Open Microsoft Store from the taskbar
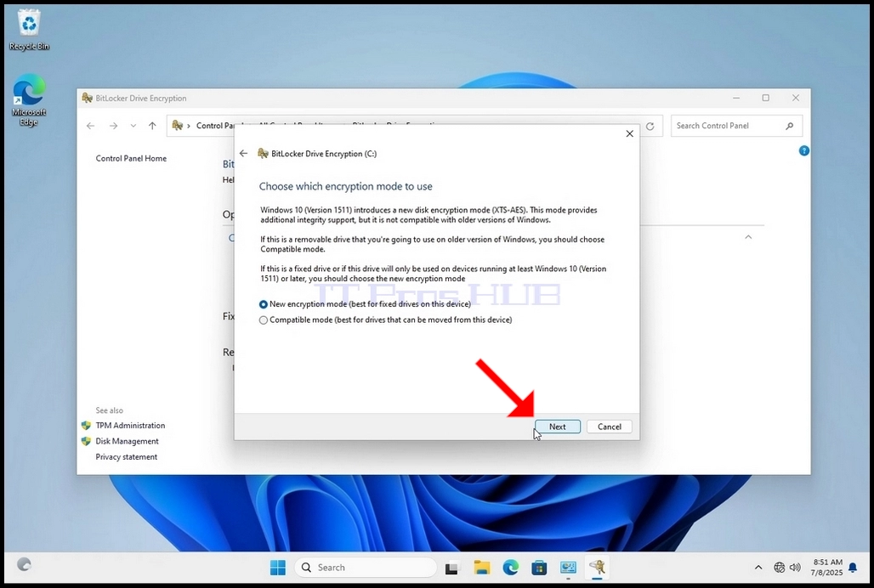The width and height of the screenshot is (874, 588). coord(539,568)
